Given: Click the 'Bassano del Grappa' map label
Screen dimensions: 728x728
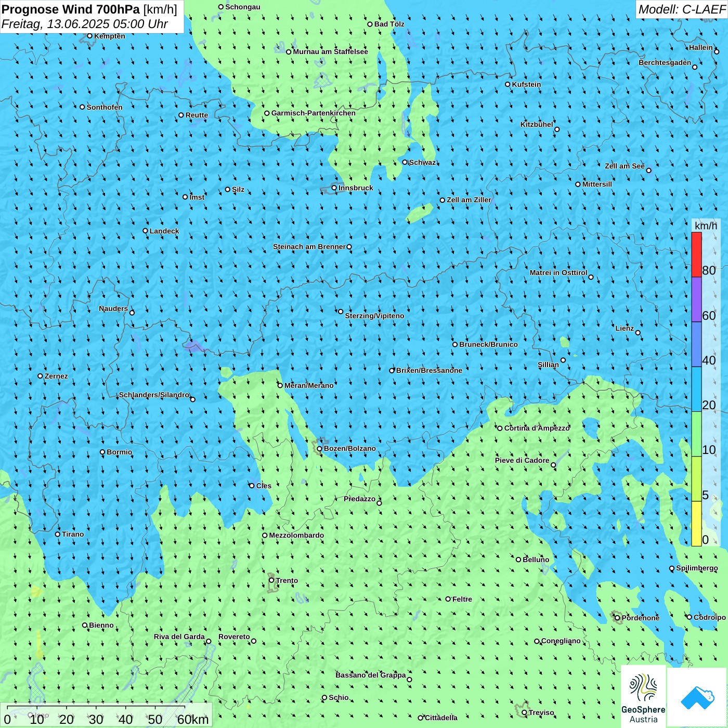Looking at the screenshot, I should [x=371, y=675].
